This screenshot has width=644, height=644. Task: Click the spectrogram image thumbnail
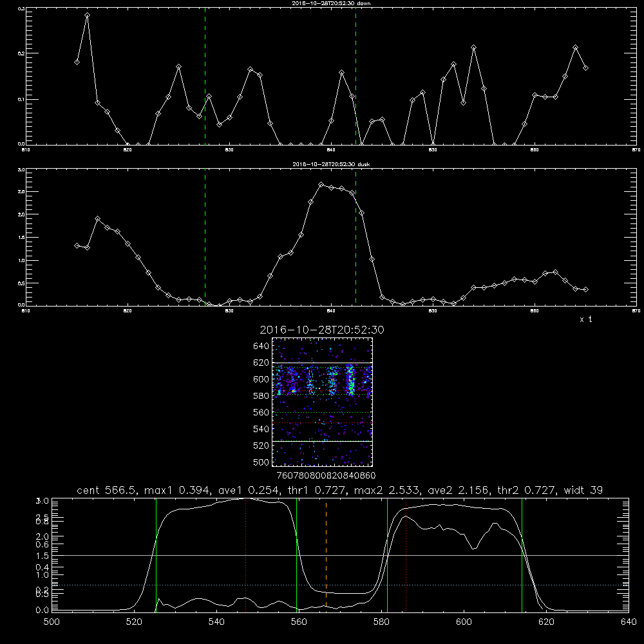pos(323,402)
